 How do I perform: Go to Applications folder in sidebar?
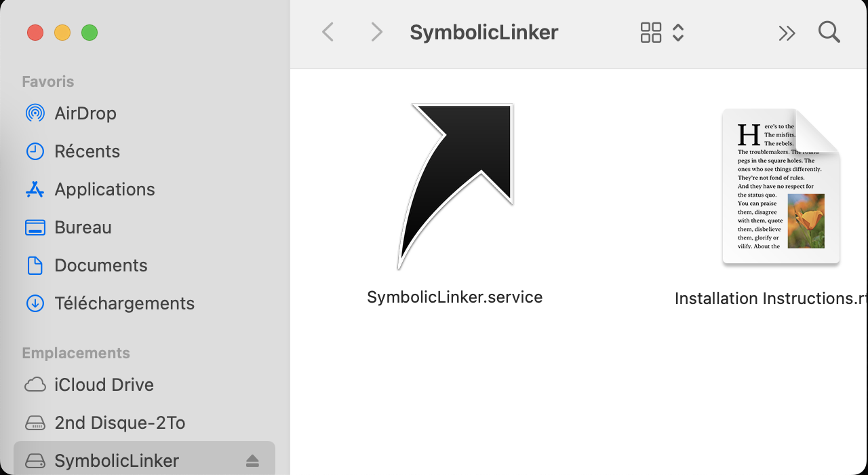[x=104, y=189]
